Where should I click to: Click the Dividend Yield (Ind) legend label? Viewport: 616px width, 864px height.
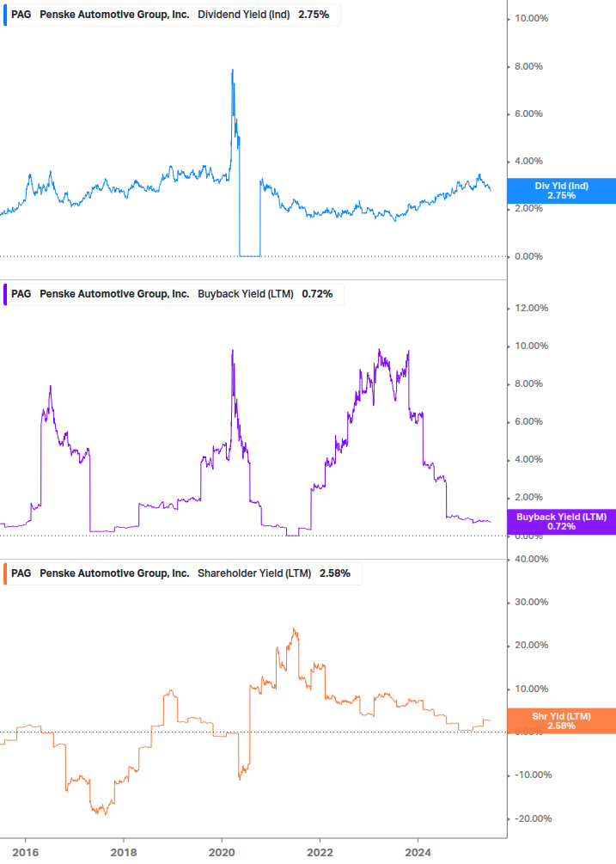244,15
